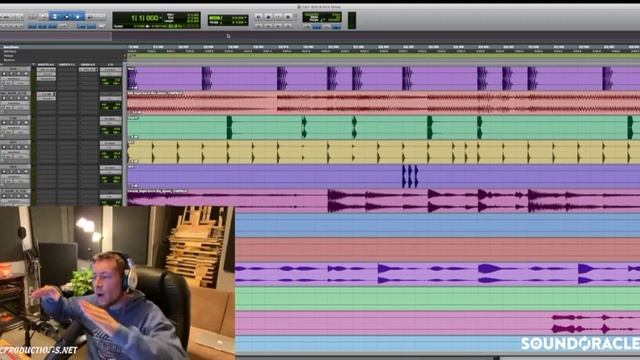
Task: Click the I/O column header
Action: coord(111,64)
